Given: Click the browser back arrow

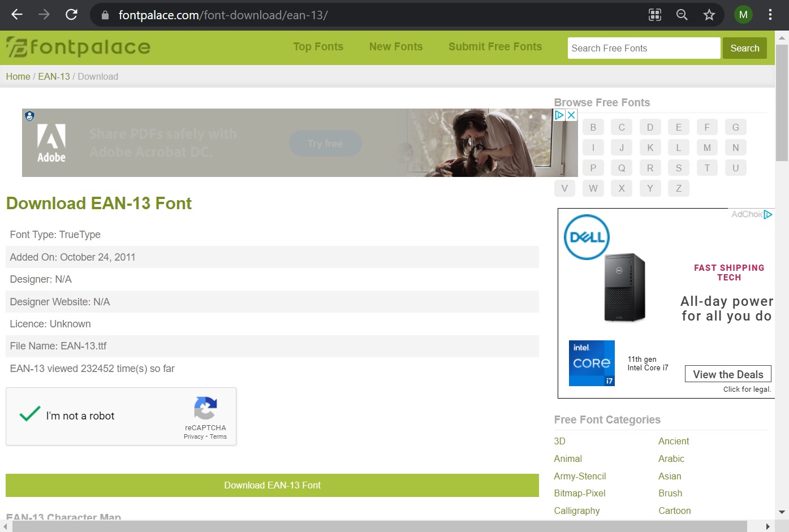Looking at the screenshot, I should [16, 15].
